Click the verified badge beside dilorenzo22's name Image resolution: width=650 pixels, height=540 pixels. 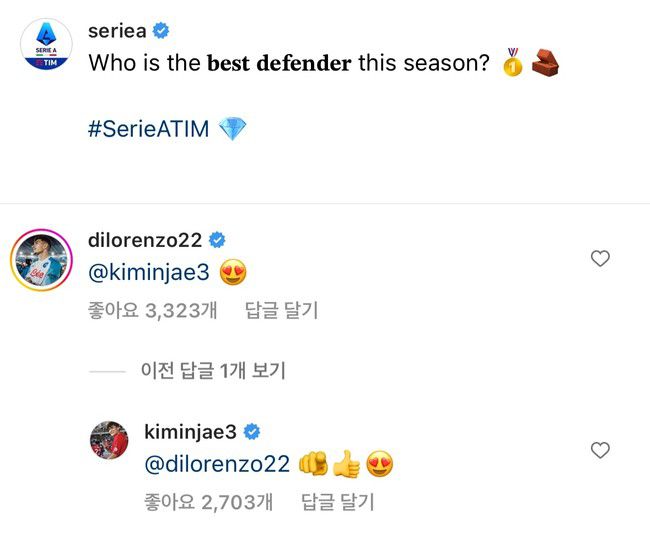coord(217,240)
